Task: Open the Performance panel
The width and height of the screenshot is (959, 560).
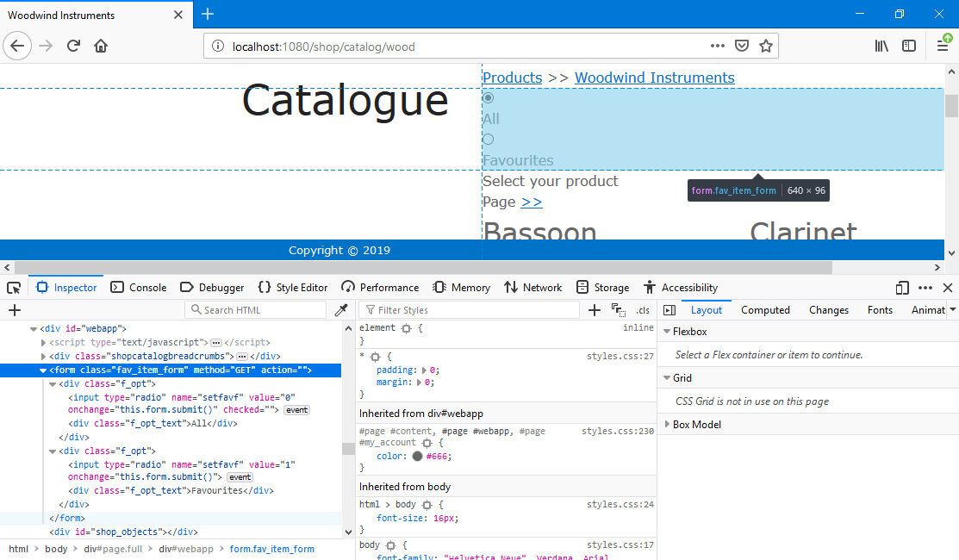Action: click(x=381, y=288)
